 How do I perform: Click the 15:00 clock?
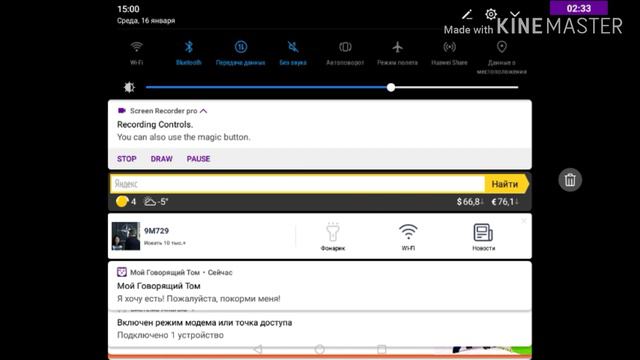coord(128,9)
